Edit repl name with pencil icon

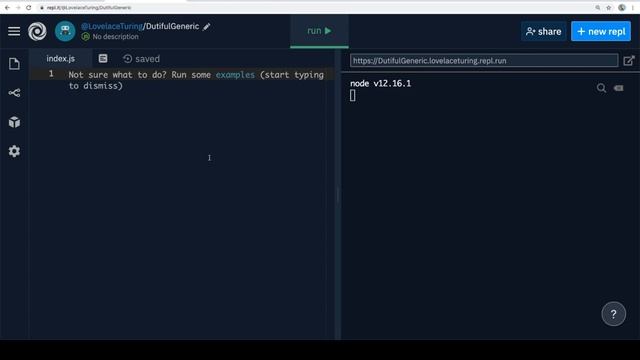(x=207, y=27)
